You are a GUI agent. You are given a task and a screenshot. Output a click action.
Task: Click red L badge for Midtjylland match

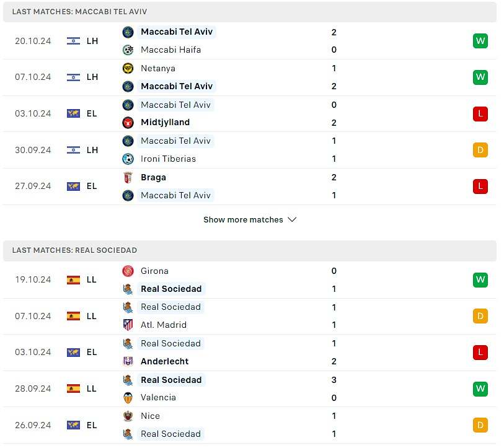tap(480, 114)
